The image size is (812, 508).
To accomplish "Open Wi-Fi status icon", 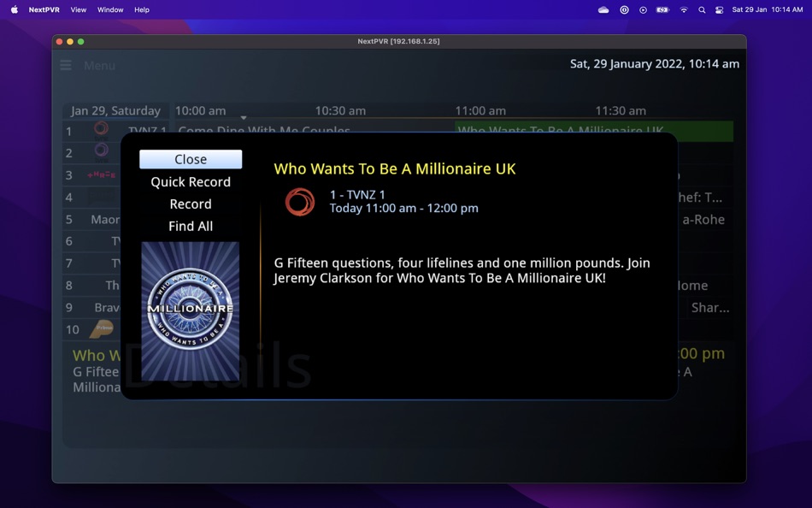I will tap(684, 10).
